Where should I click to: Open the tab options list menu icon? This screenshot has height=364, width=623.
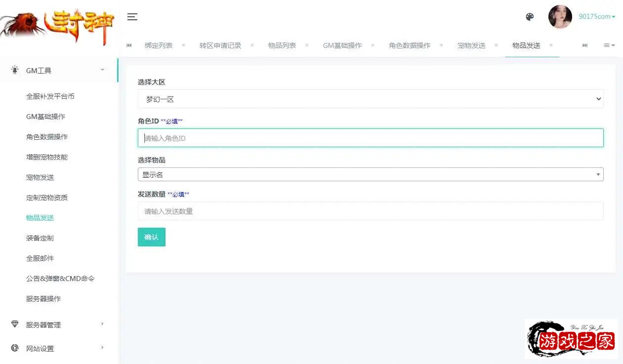(x=609, y=45)
